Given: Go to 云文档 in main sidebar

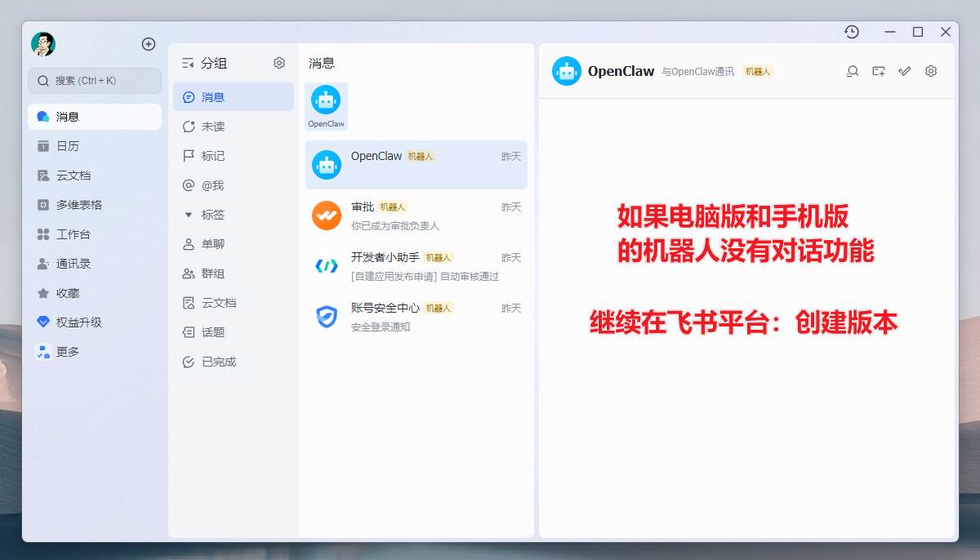Looking at the screenshot, I should pos(73,176).
